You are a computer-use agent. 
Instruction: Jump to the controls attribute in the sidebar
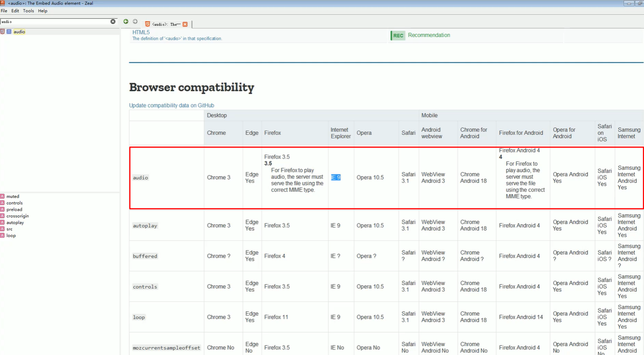15,203
